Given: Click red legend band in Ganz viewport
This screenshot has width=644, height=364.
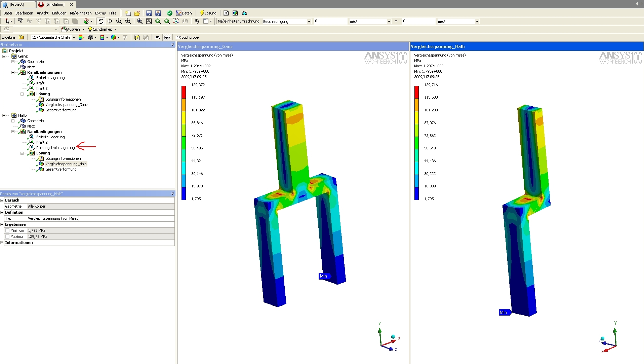Looking at the screenshot, I should 184,92.
